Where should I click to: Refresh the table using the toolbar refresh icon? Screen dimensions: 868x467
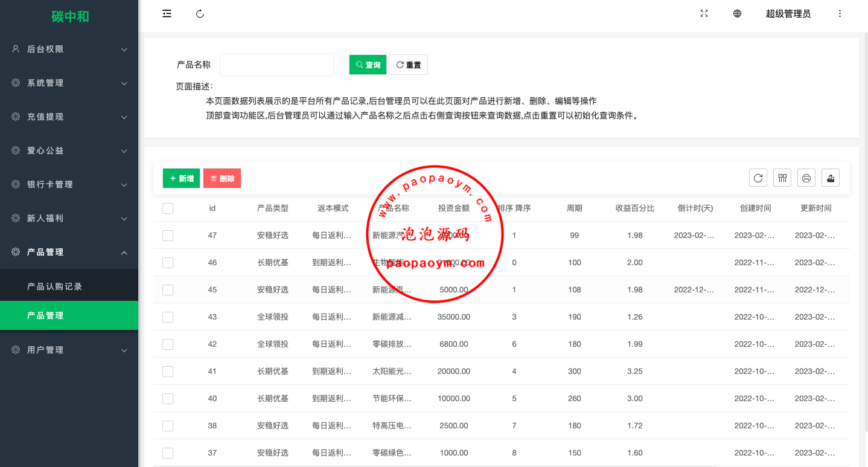tap(758, 178)
